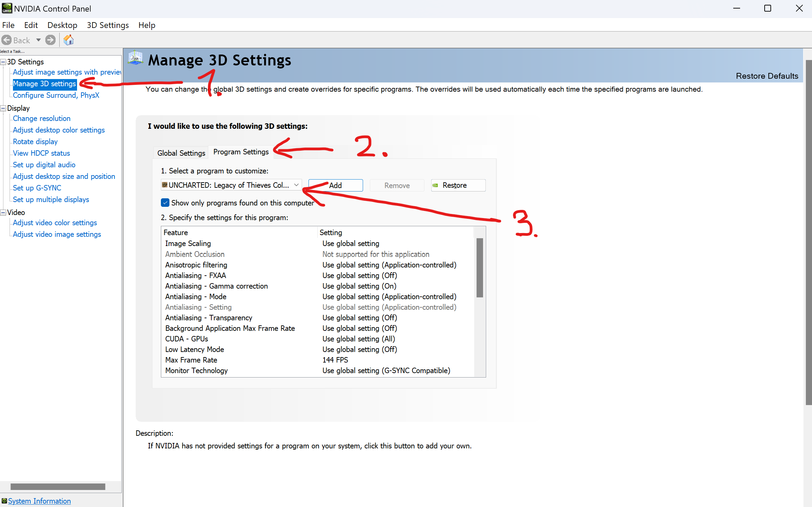Open the program selection dropdown

(x=296, y=185)
